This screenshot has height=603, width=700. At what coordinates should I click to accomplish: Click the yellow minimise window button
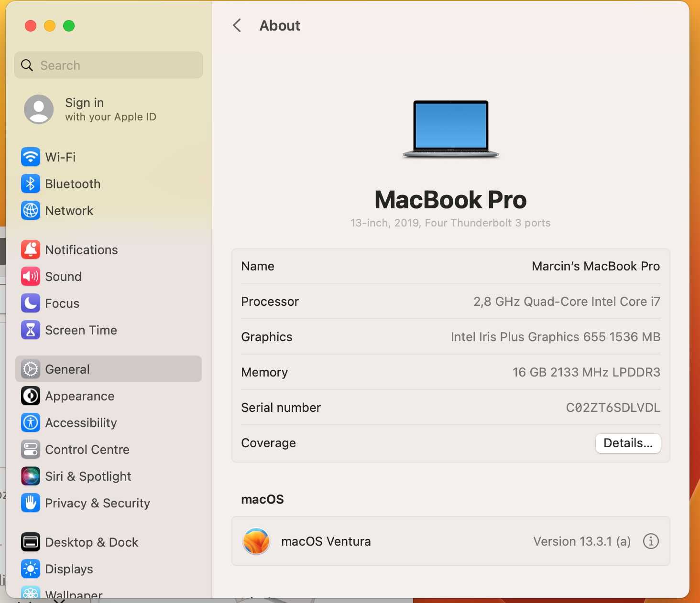(50, 26)
